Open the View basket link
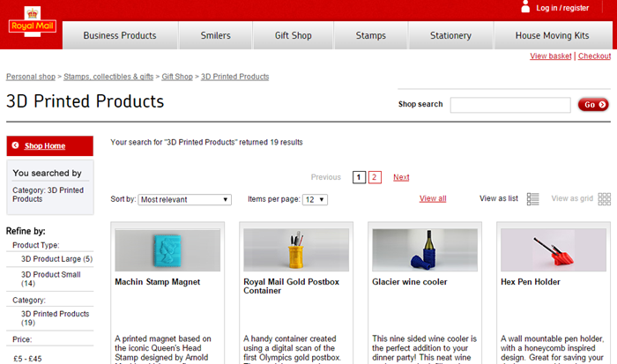The height and width of the screenshot is (364, 617). point(551,56)
